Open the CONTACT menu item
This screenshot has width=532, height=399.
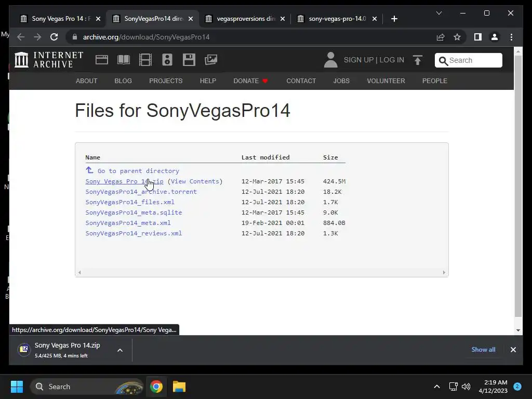301,81
